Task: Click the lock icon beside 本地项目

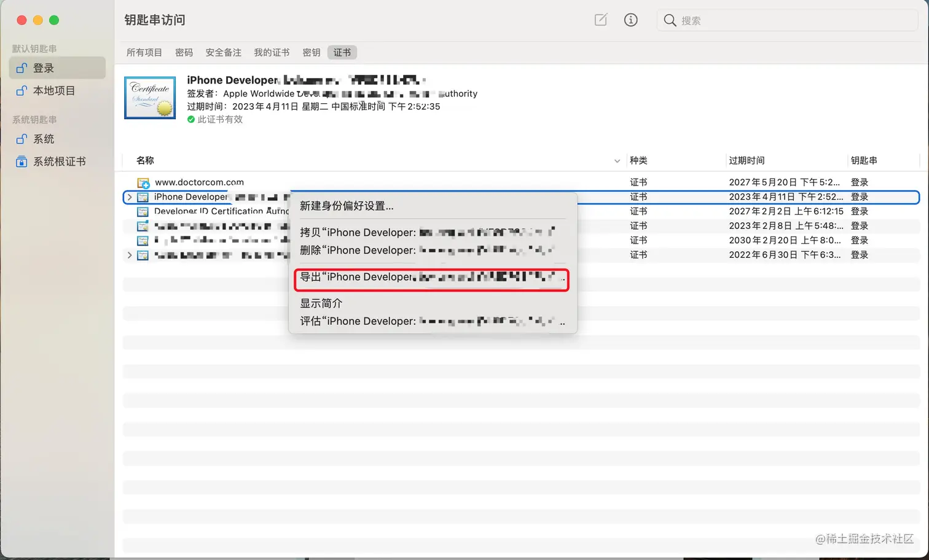Action: (x=22, y=90)
